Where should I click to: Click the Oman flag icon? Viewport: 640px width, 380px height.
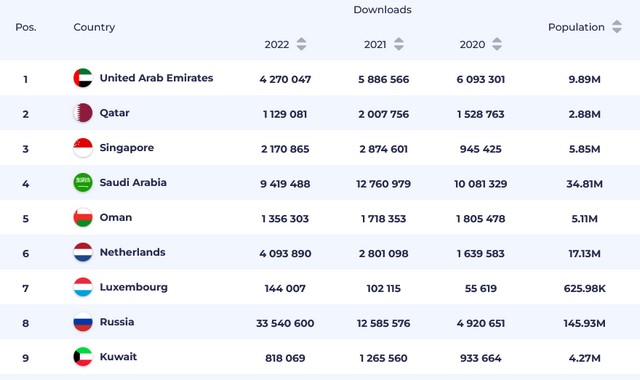83,217
